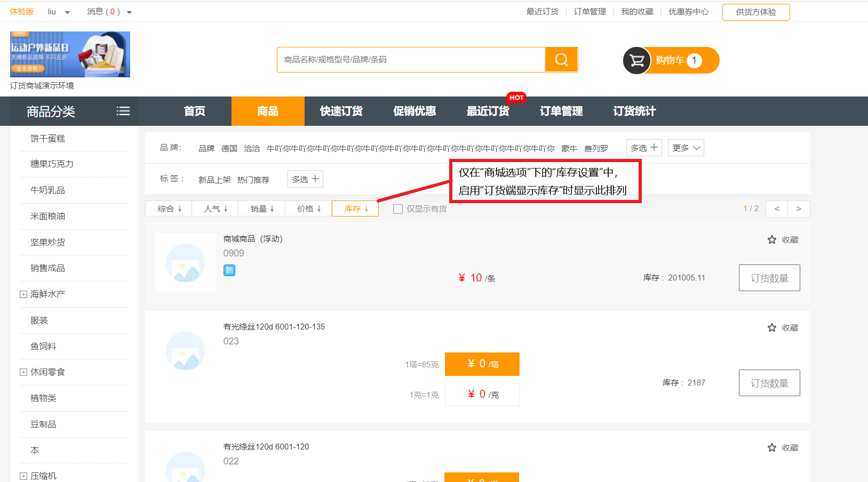Click the 供货方体验 button

(756, 12)
